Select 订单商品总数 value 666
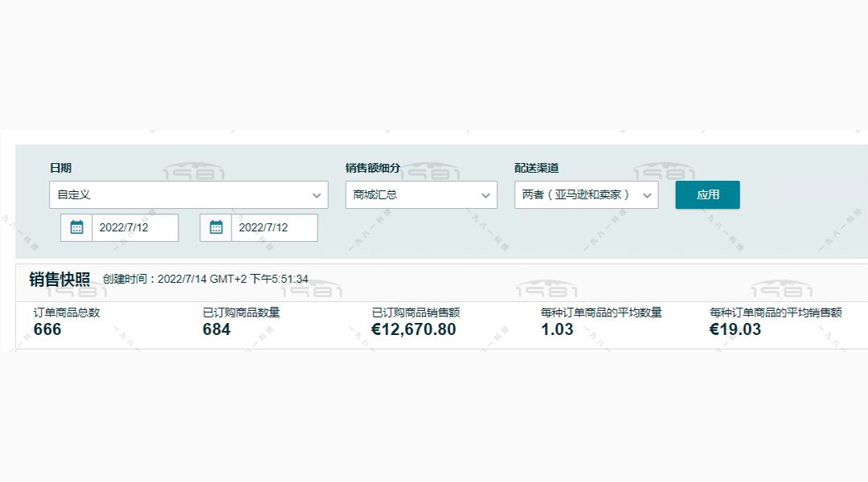Image resolution: width=868 pixels, height=482 pixels. (x=47, y=329)
